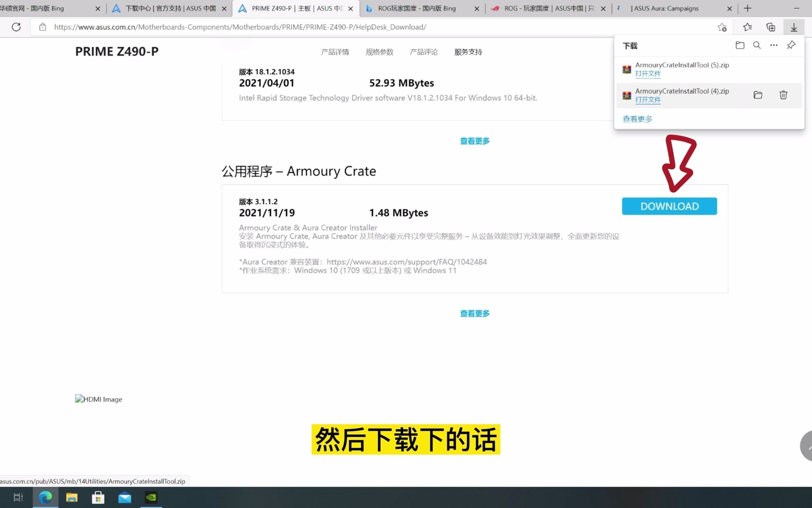Close the ASUS Aura Campaigns tab

coord(730,9)
